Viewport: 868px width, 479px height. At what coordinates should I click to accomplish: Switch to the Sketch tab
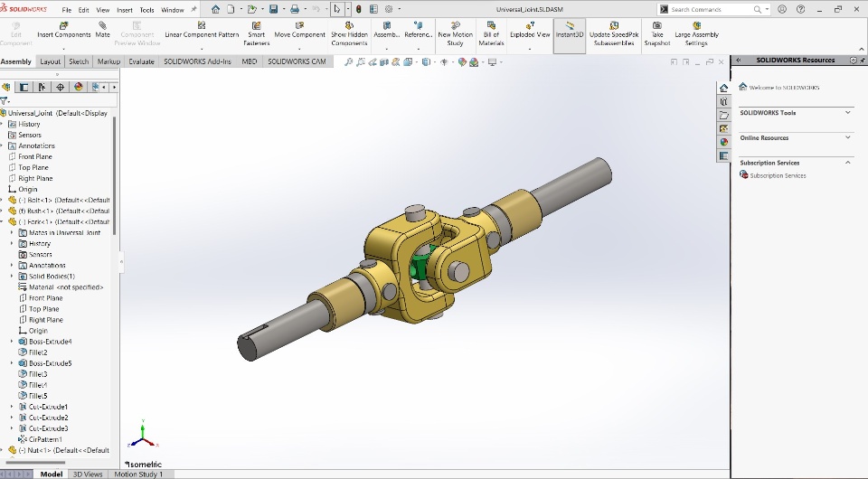79,61
